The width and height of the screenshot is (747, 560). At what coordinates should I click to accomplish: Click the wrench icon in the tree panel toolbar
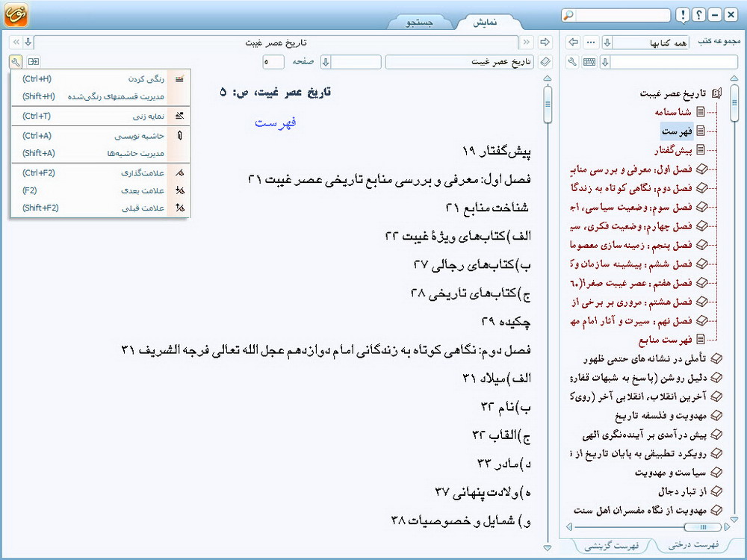pos(572,62)
